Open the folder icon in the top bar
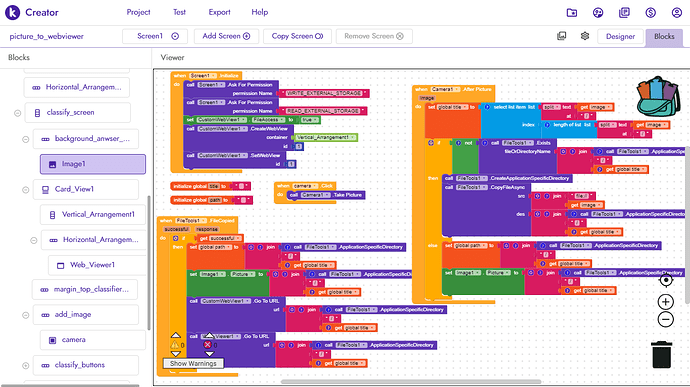Viewport: 690px width, 387px height. [572, 12]
